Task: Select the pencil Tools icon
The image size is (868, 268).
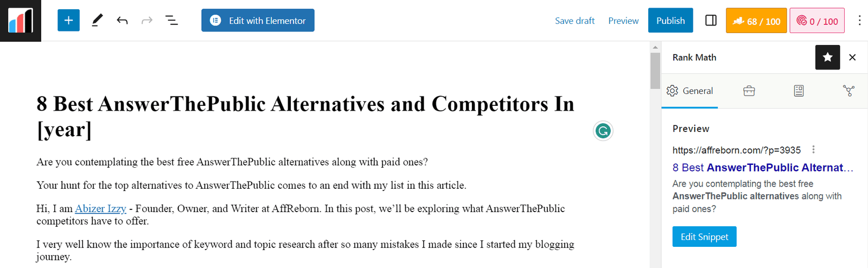Action: click(97, 21)
